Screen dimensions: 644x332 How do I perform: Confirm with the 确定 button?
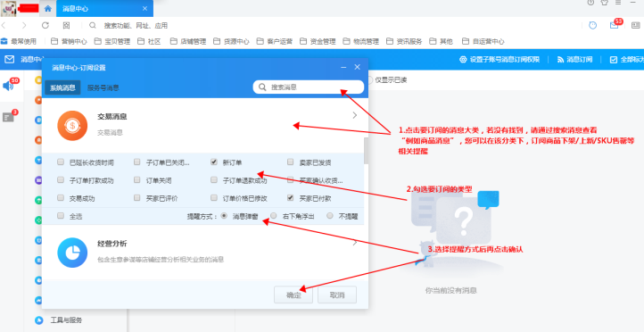point(293,295)
